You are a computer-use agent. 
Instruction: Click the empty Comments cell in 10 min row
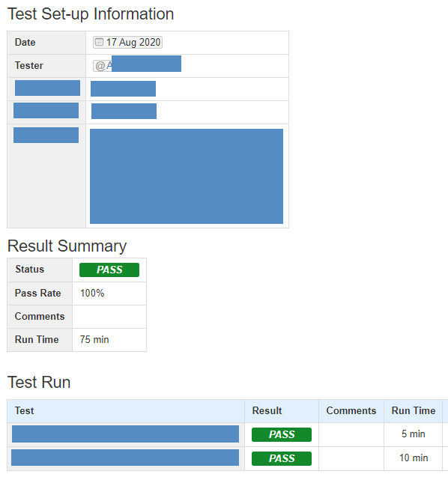(351, 458)
